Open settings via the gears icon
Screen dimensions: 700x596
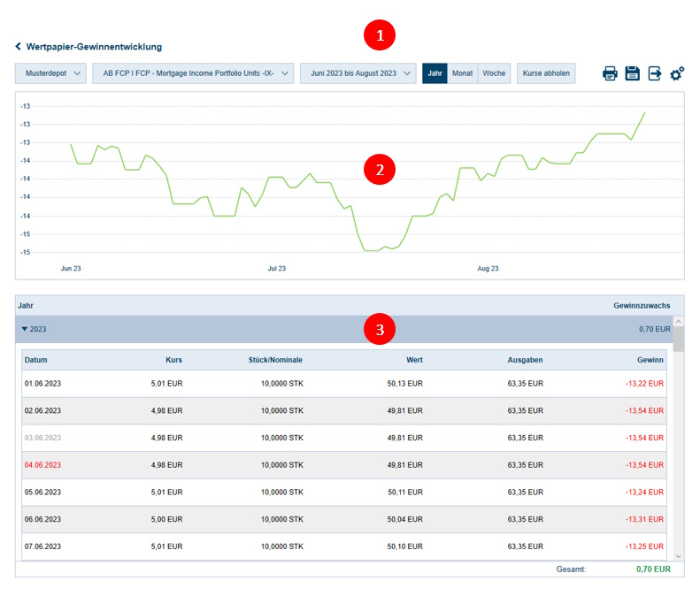point(677,73)
